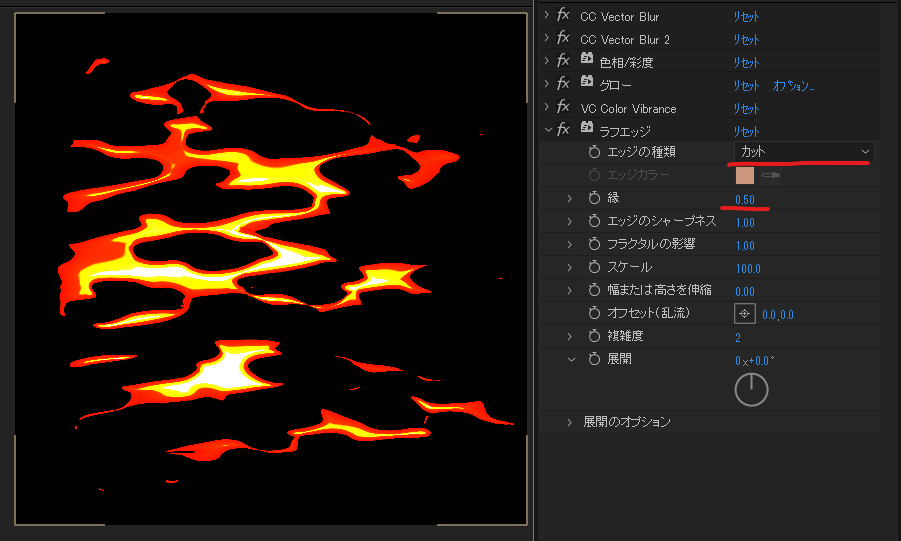Image resolution: width=901 pixels, height=541 pixels.
Task: Open エッジの種類 dropdown showing カット
Action: coord(804,152)
